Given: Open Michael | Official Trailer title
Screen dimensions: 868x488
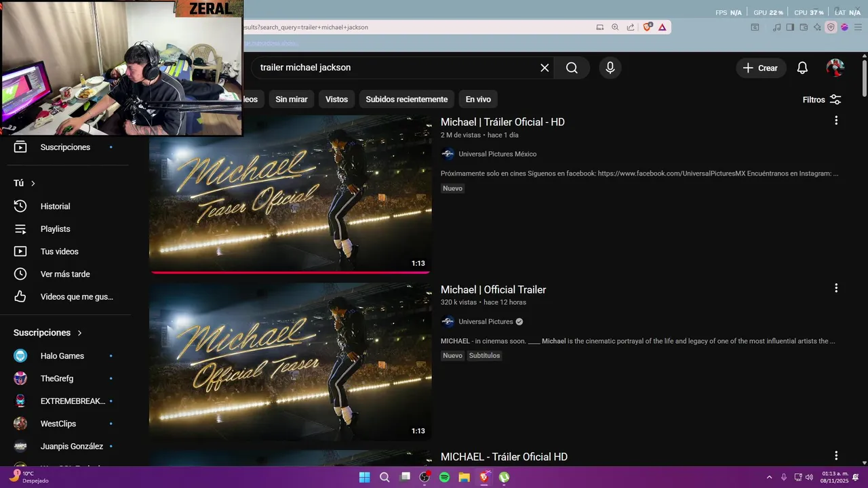Looking at the screenshot, I should pyautogui.click(x=493, y=289).
